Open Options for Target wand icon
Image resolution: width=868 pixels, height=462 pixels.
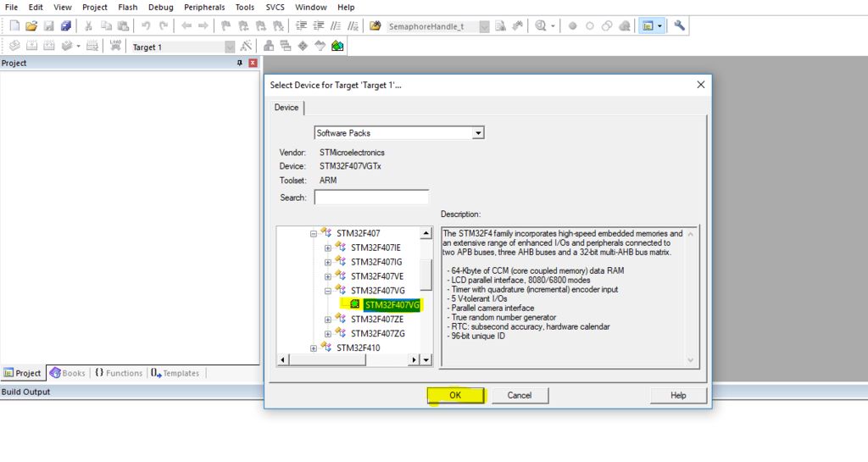click(246, 46)
